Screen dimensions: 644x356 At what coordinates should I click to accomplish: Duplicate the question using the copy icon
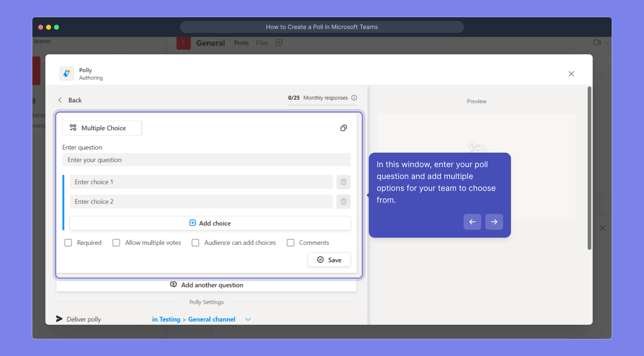coord(343,128)
